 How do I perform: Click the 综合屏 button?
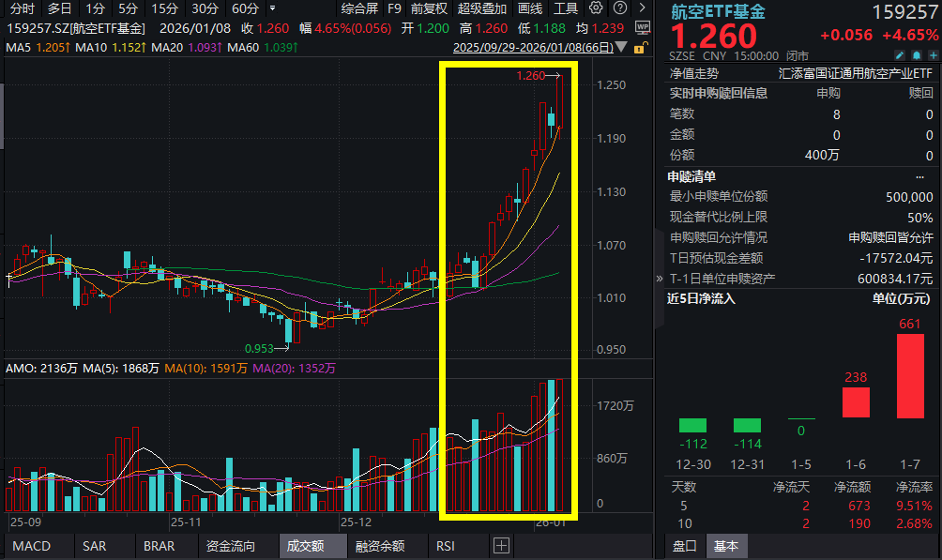click(358, 8)
